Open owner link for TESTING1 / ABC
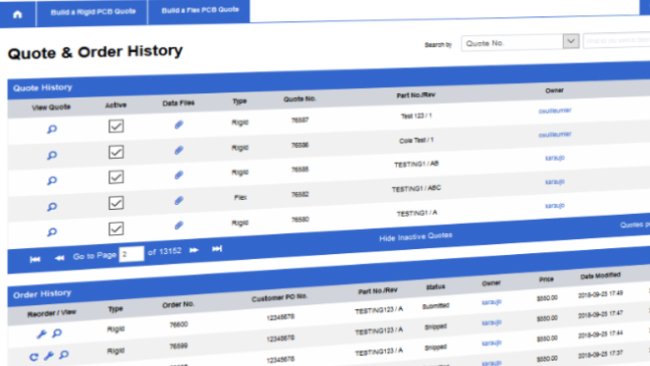 point(555,182)
